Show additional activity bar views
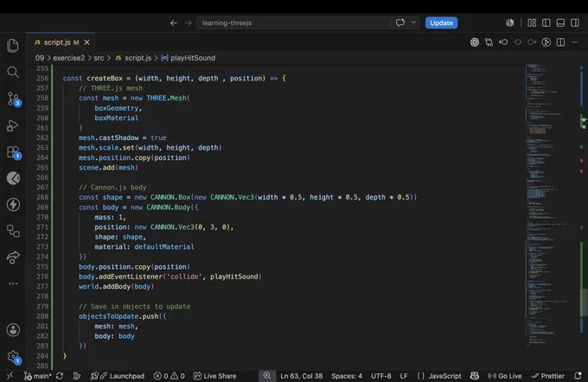Screen dimensions: 588x382 click(x=13, y=283)
